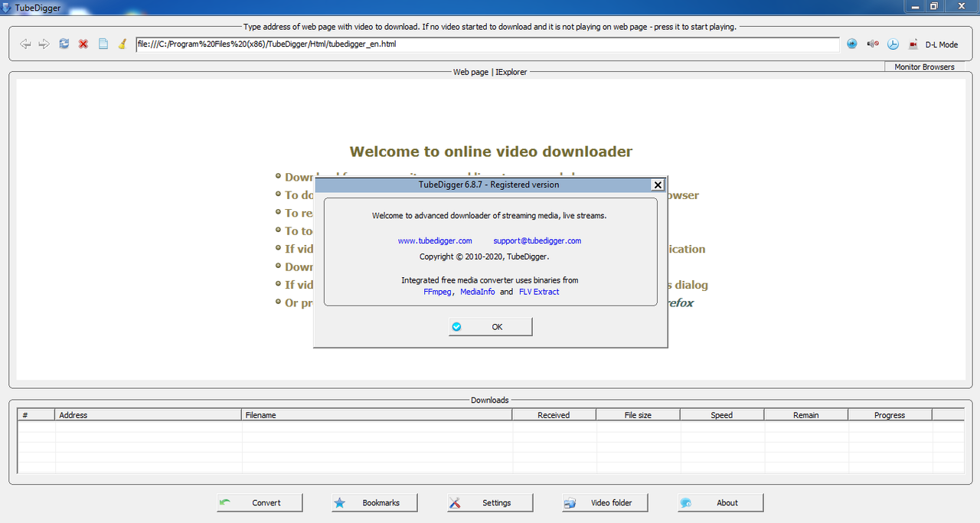Minimize the TubeDigger main window
Image resolution: width=980 pixels, height=523 pixels.
click(915, 6)
